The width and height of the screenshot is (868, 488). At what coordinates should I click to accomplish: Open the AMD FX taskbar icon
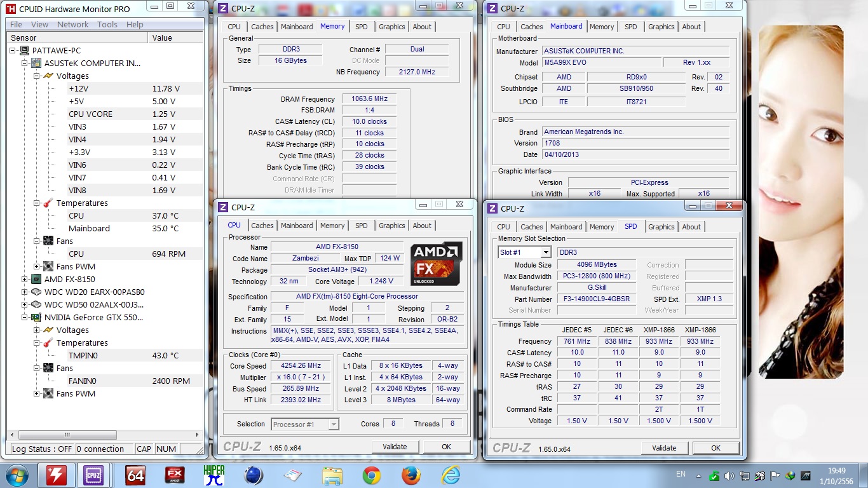tap(175, 475)
